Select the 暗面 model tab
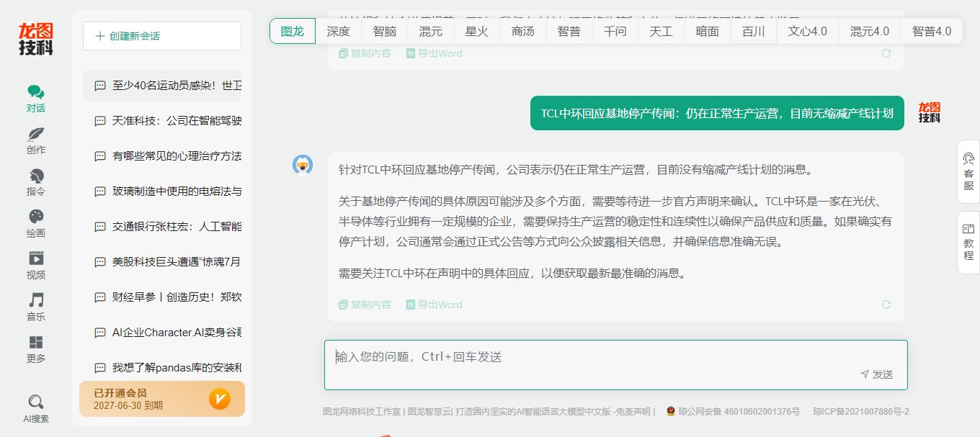The width and height of the screenshot is (980, 437). (x=708, y=31)
